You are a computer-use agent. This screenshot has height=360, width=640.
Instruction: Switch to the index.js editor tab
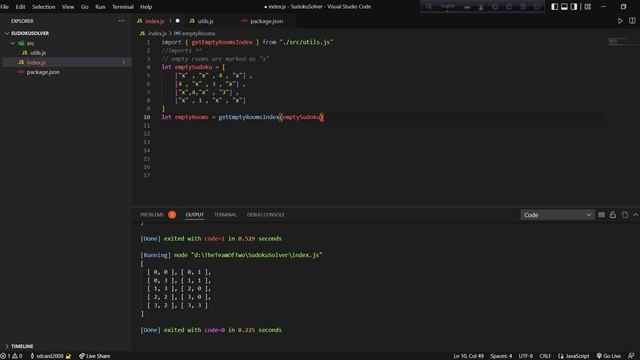pyautogui.click(x=154, y=21)
